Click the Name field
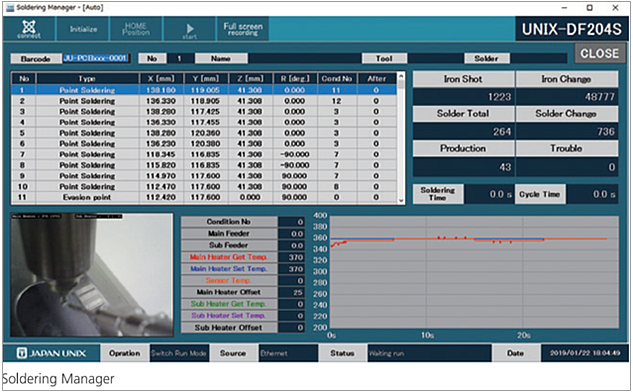633x392 pixels. (304, 59)
